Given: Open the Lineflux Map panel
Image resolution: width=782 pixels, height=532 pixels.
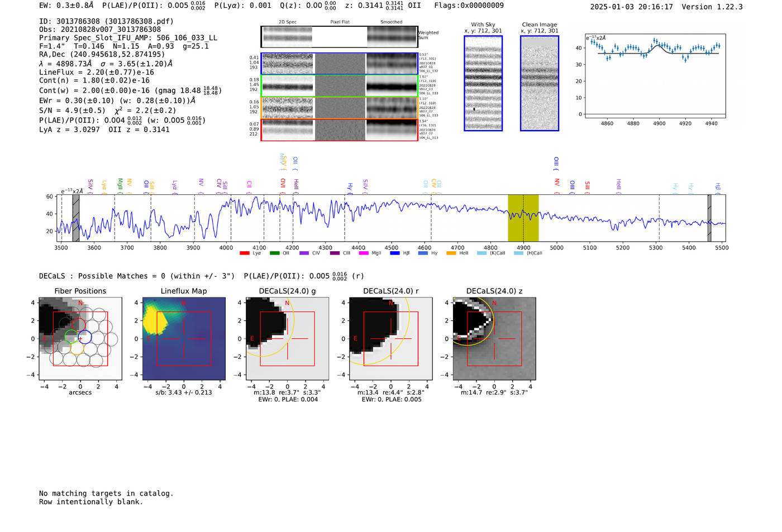Looking at the screenshot, I should pyautogui.click(x=184, y=339).
